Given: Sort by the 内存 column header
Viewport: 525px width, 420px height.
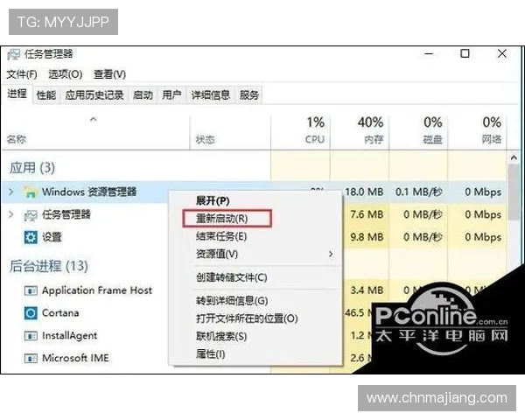Looking at the screenshot, I should (x=374, y=139).
